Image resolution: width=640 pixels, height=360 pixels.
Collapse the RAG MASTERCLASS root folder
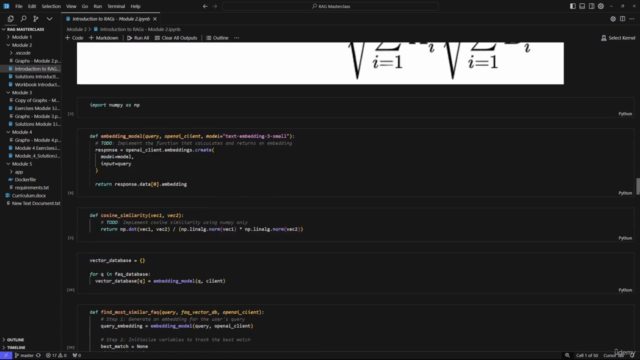point(24,29)
